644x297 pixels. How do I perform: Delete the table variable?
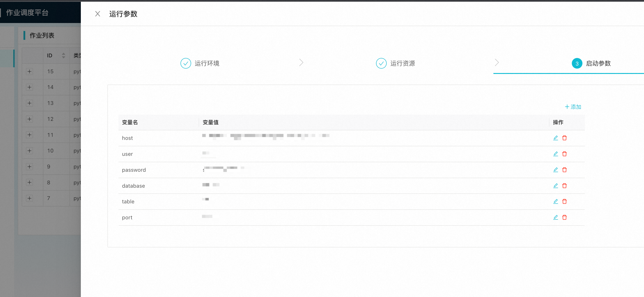tap(564, 201)
